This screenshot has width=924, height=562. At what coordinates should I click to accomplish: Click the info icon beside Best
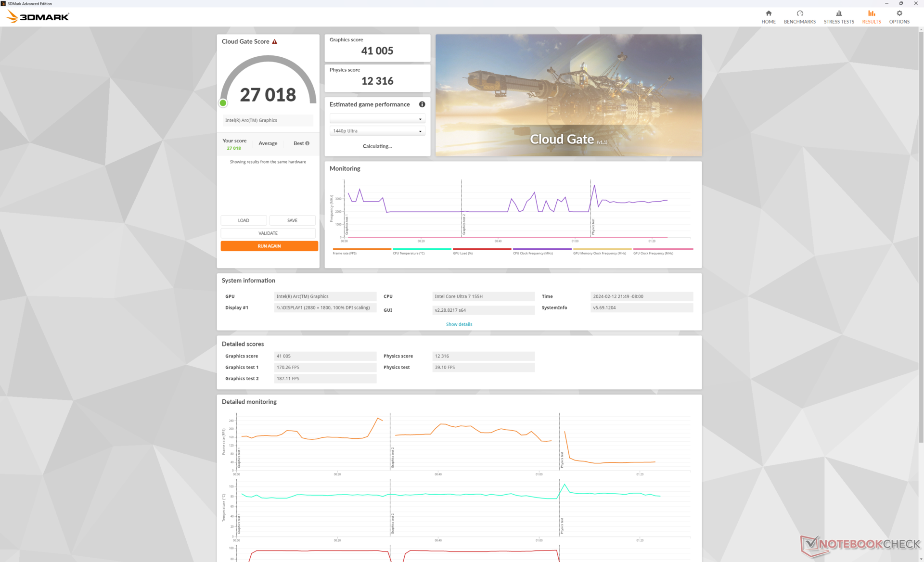tap(307, 143)
